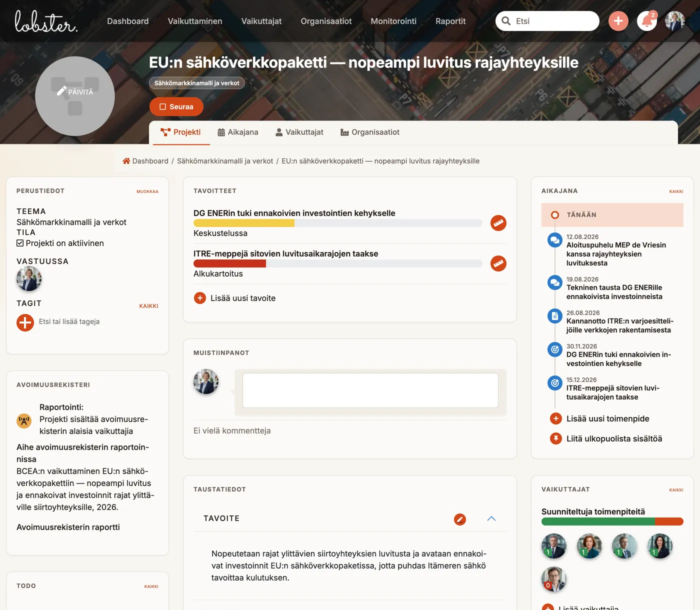Open the Avoimuusrekisterin raportti link
This screenshot has height=610, width=700.
(x=68, y=527)
